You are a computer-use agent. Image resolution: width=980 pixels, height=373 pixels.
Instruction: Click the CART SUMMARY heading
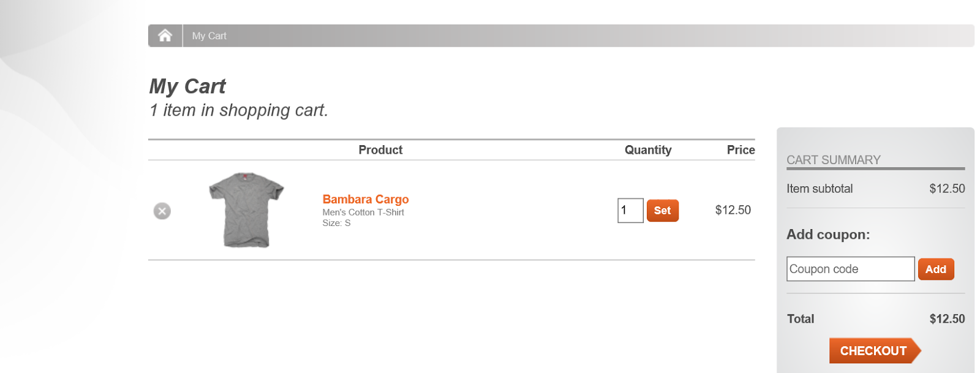click(x=833, y=160)
